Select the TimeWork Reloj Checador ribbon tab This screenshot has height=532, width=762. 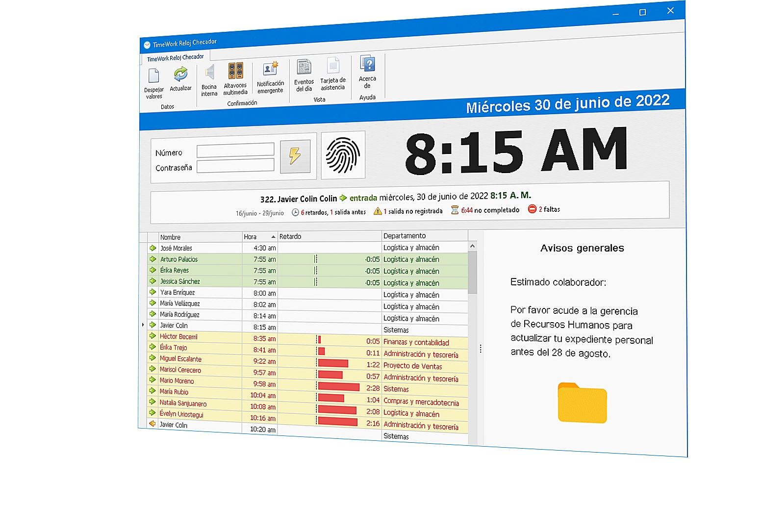click(175, 58)
